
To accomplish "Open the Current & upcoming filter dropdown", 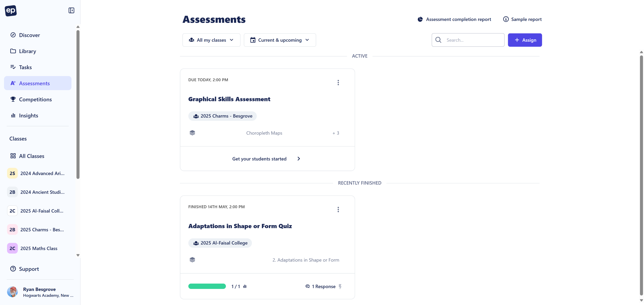I will tap(280, 40).
